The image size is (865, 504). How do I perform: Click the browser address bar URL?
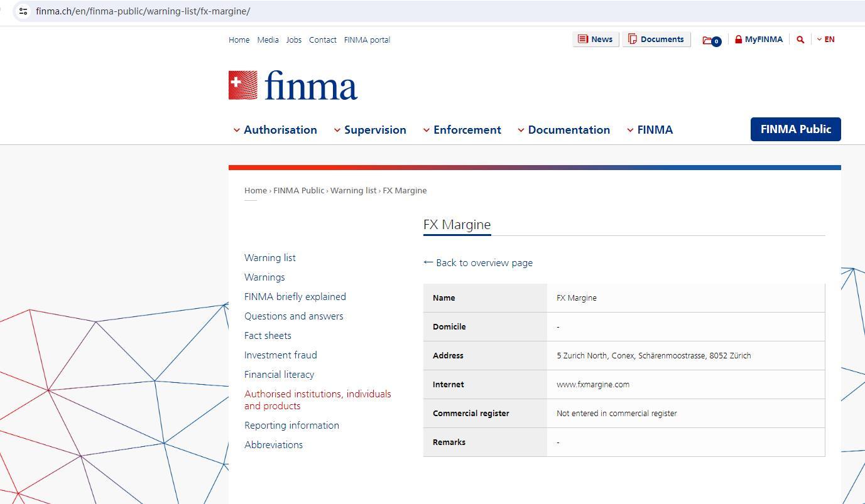pyautogui.click(x=143, y=11)
